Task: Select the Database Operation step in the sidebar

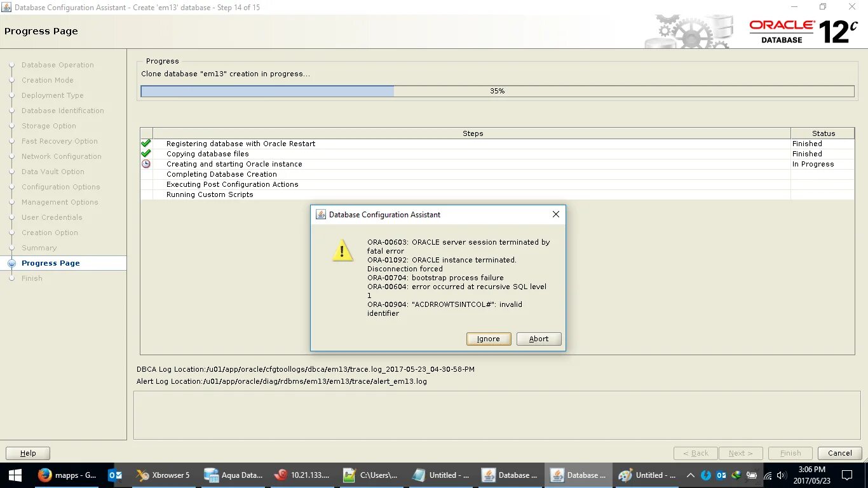Action: [57, 65]
